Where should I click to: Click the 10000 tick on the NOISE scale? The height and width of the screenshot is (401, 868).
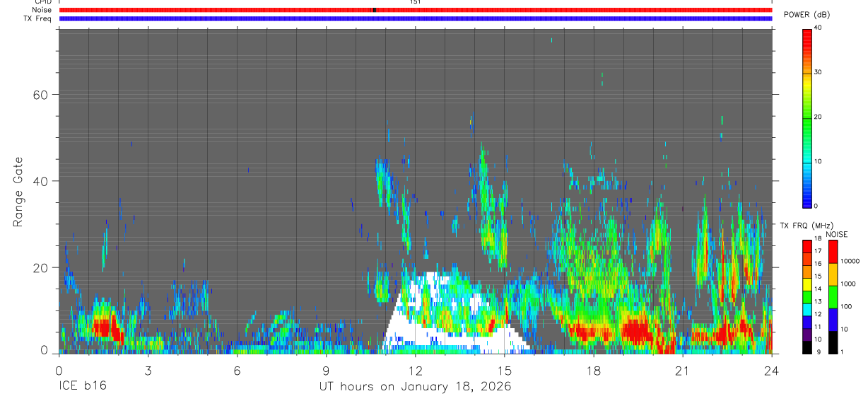[x=850, y=261]
